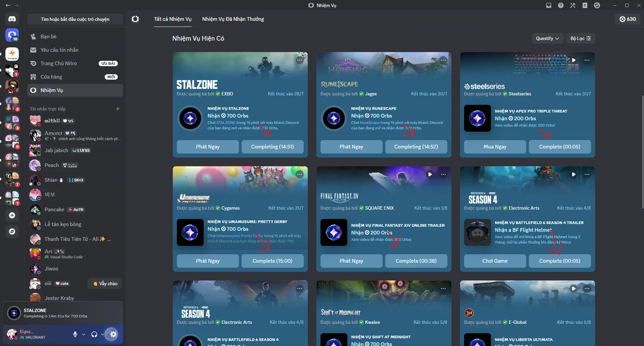Create new direct message plus icon
644x346 pixels.
point(118,109)
